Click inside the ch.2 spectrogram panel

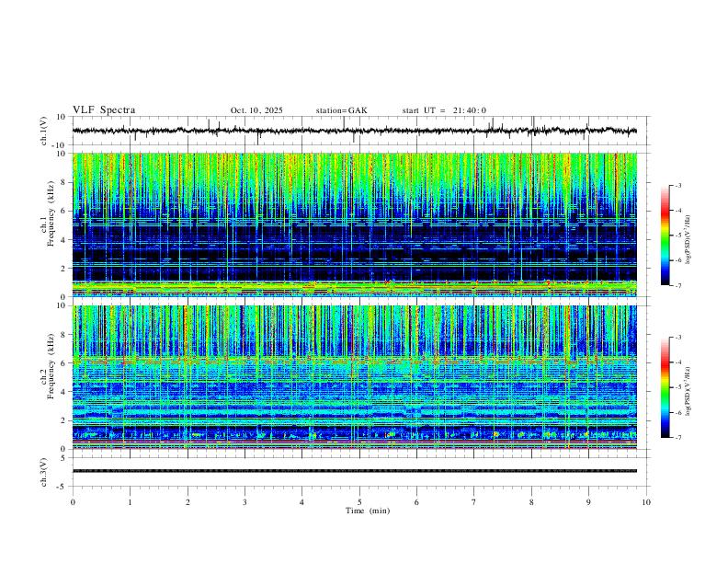click(354, 377)
